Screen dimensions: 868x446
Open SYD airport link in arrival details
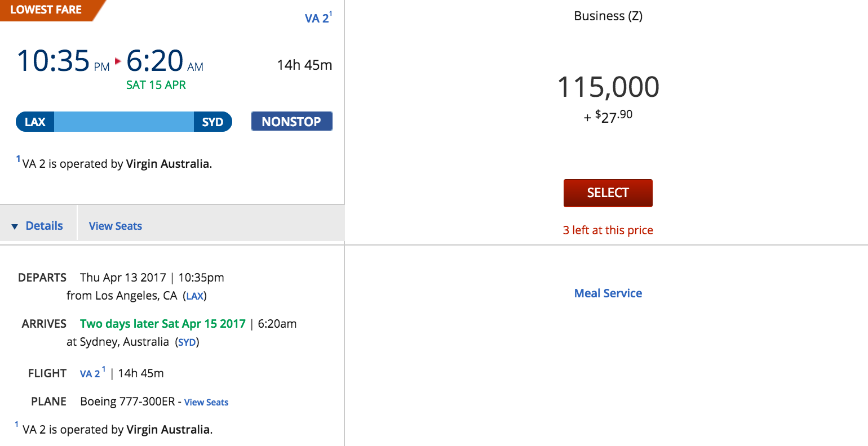[187, 342]
